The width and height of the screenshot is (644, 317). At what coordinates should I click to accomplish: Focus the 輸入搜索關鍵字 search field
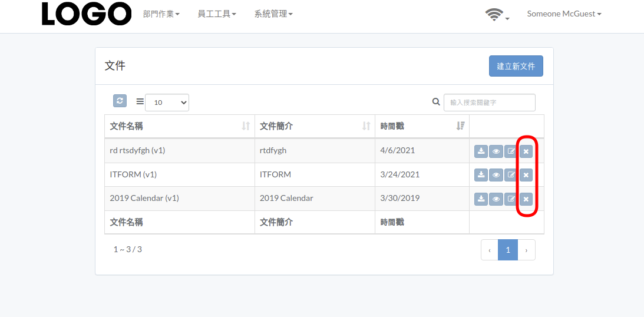(490, 103)
